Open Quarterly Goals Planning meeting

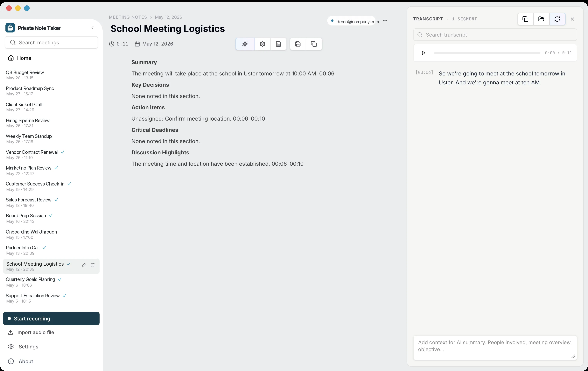(51, 282)
